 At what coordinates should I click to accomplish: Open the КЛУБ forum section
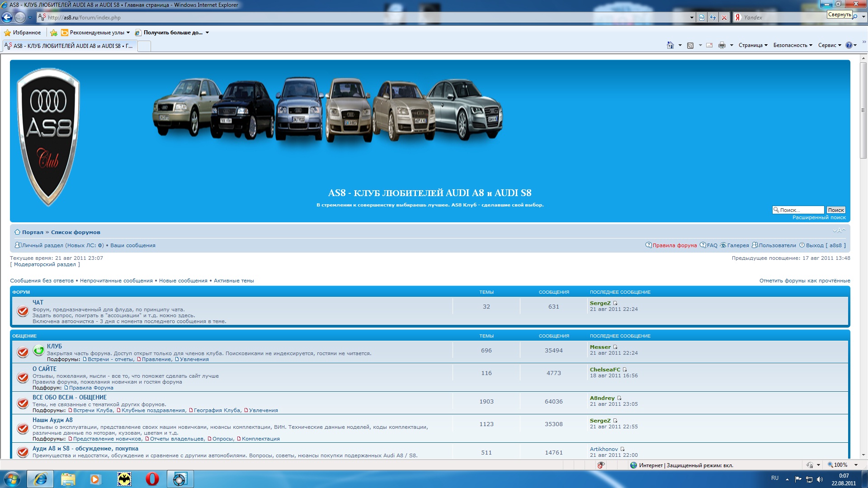(x=54, y=346)
